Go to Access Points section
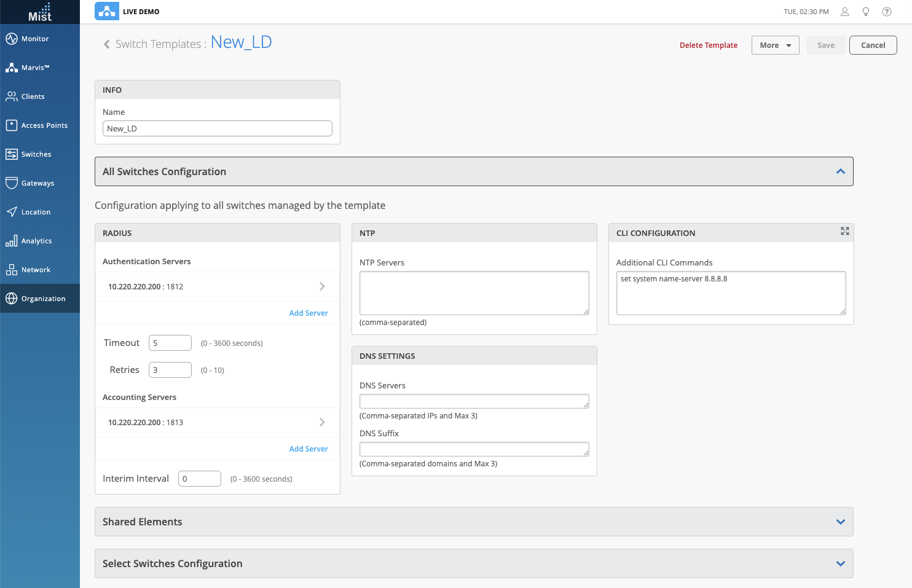912x588 pixels. [x=44, y=125]
